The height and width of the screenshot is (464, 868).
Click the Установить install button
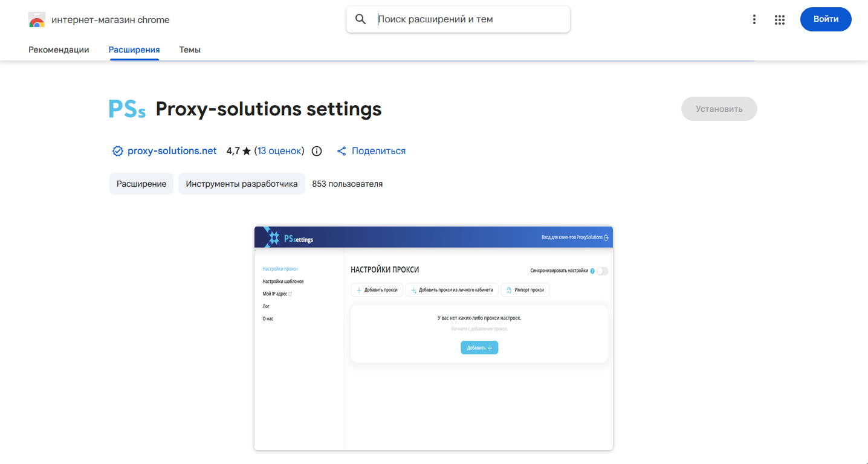(x=719, y=109)
